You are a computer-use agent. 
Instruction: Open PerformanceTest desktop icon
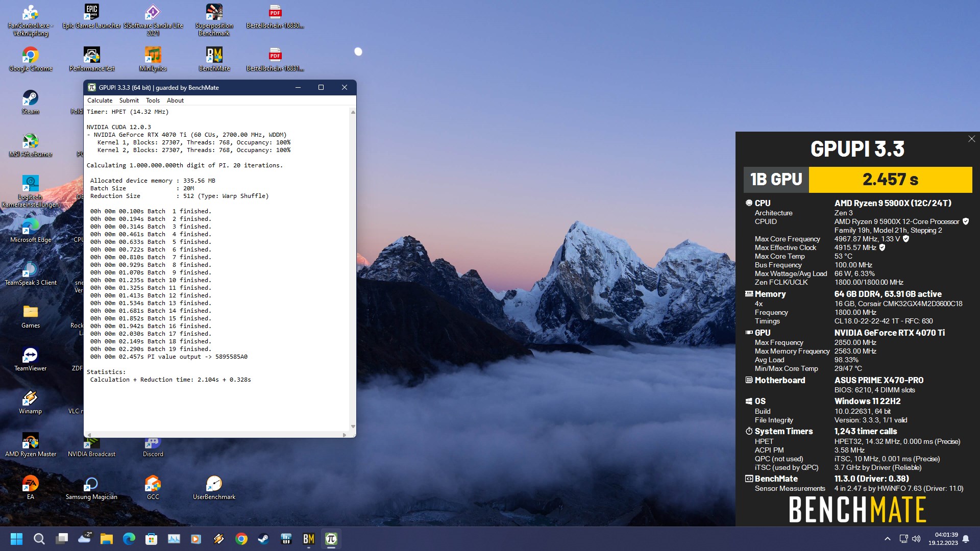tap(92, 59)
